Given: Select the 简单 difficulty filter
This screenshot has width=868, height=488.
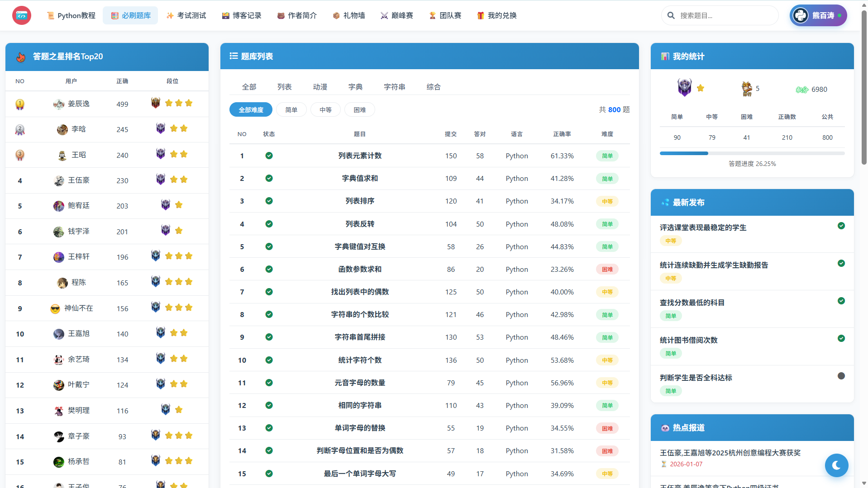Looking at the screenshot, I should coord(291,110).
